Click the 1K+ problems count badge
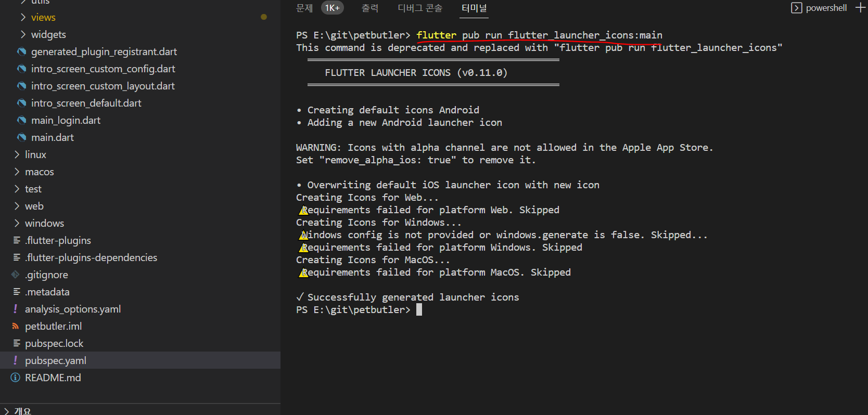The width and height of the screenshot is (868, 415). 333,8
